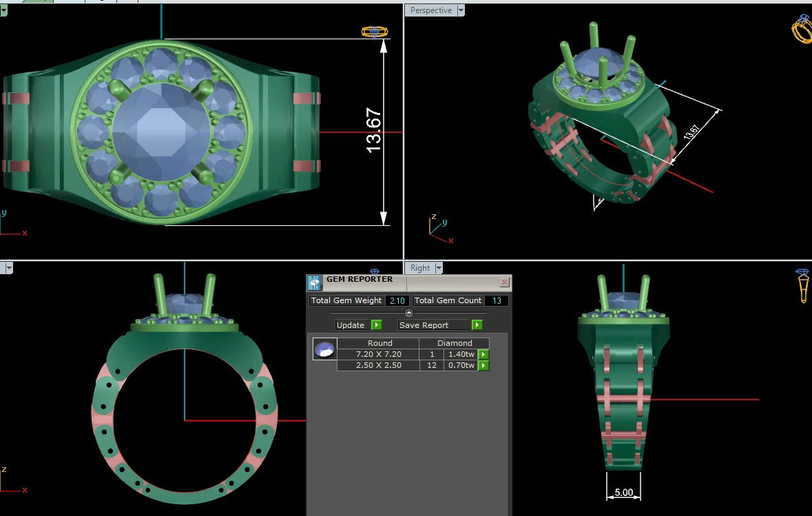This screenshot has width=812, height=516.
Task: Click the 'Total Gem Count' label
Action: click(448, 300)
